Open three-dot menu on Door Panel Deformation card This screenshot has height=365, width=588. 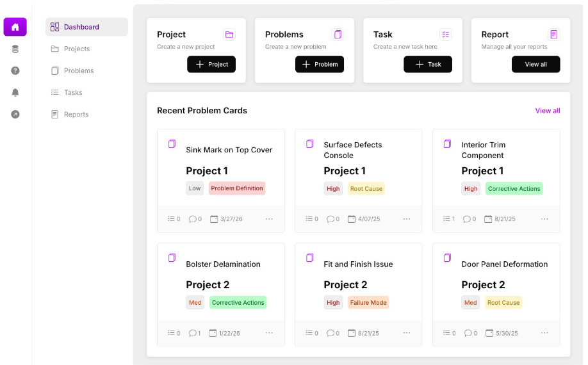544,333
